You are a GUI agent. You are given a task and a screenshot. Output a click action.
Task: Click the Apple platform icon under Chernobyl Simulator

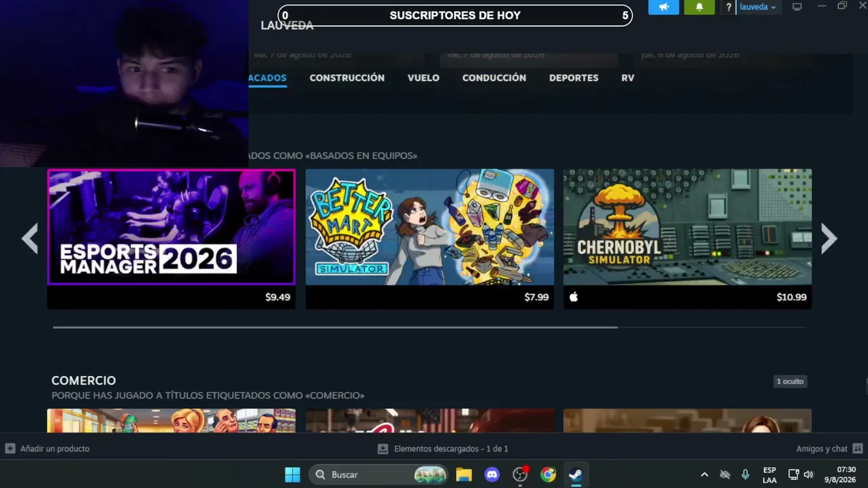[x=573, y=297]
